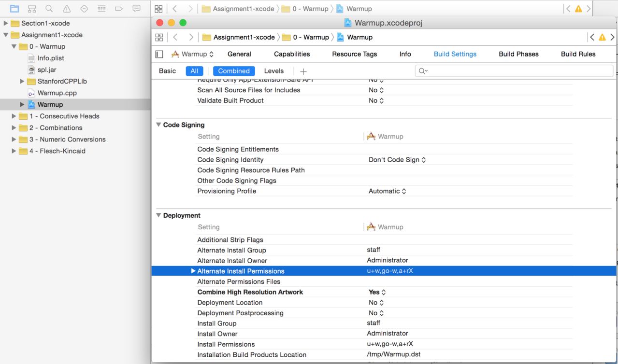This screenshot has height=364, width=618.
Task: Change Scan All Source Files for Includes popup
Action: click(x=376, y=90)
